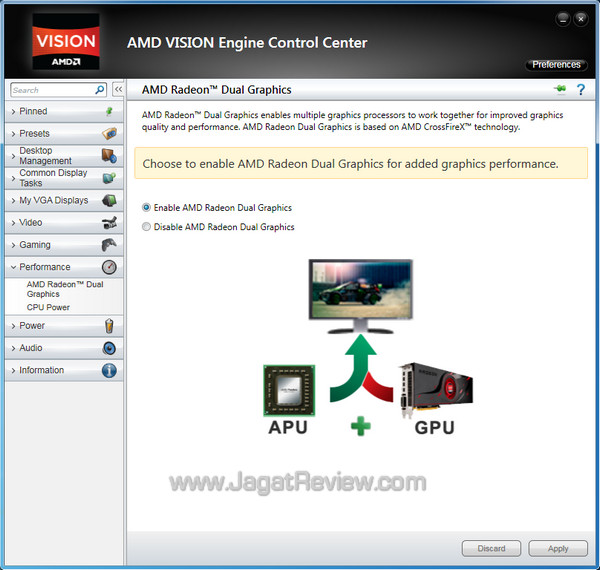Click the Apply button
This screenshot has height=570, width=600.
point(558,549)
